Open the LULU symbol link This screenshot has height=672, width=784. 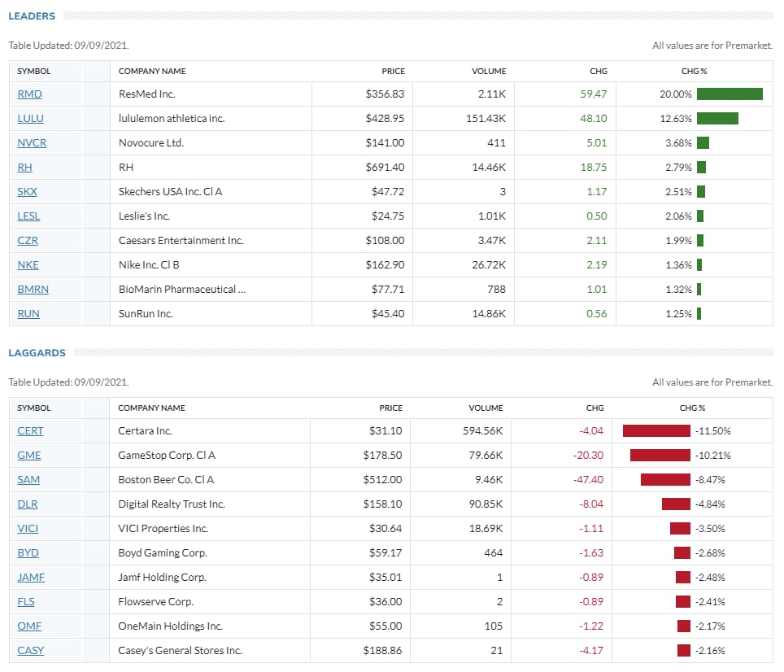(31, 119)
